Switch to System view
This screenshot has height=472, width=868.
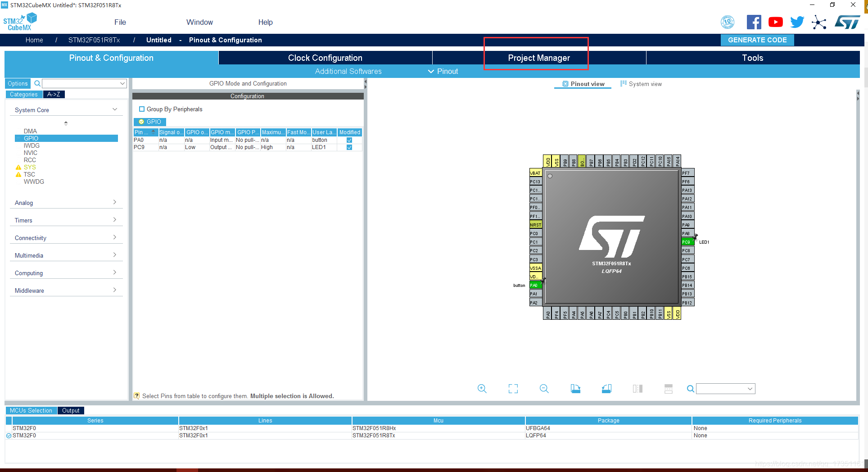[x=641, y=84]
